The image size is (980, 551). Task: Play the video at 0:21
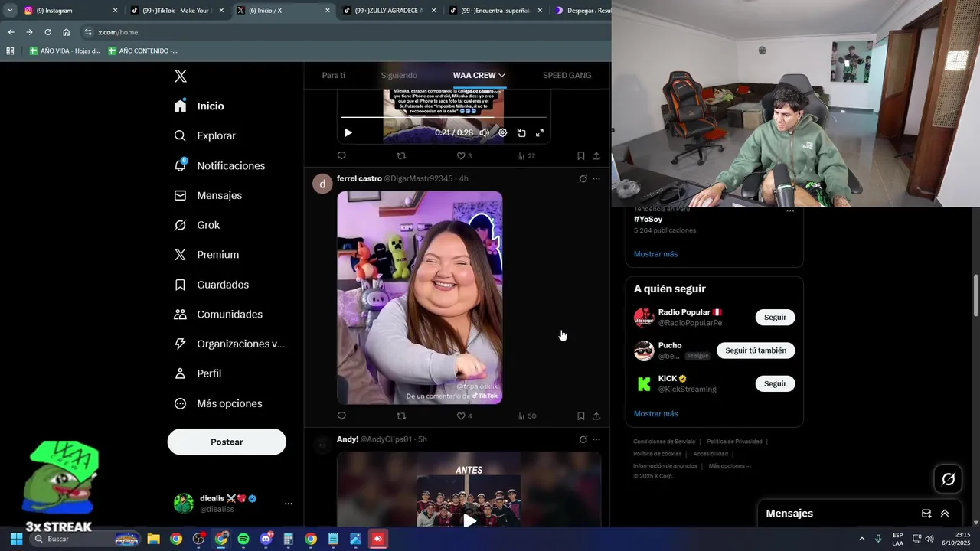click(348, 132)
